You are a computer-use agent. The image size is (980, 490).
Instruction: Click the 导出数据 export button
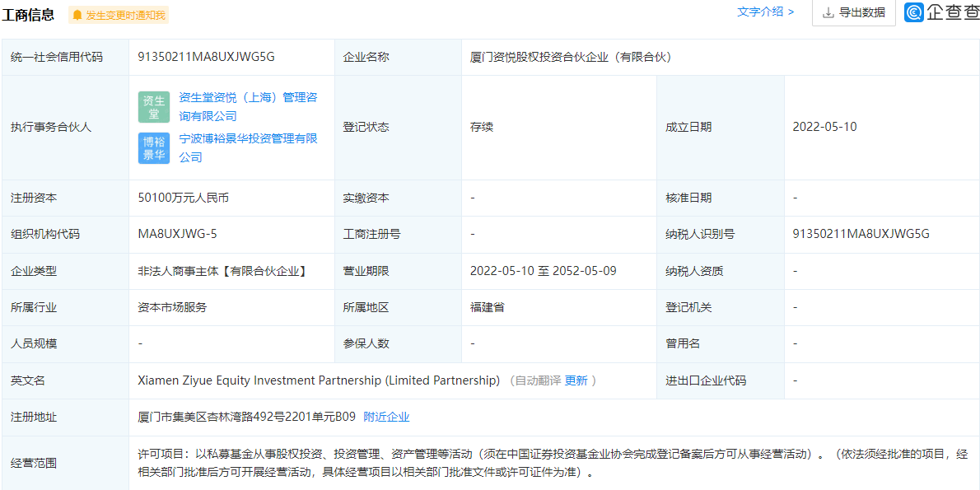click(x=854, y=12)
